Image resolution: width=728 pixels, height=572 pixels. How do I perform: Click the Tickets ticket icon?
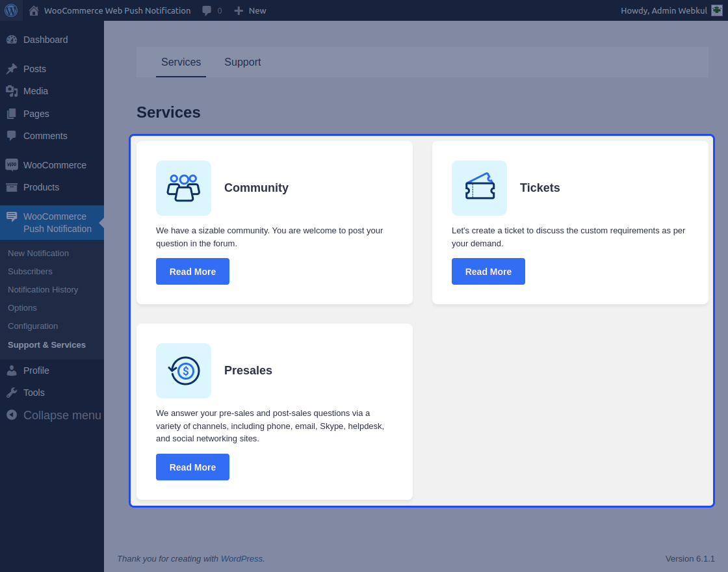(479, 188)
